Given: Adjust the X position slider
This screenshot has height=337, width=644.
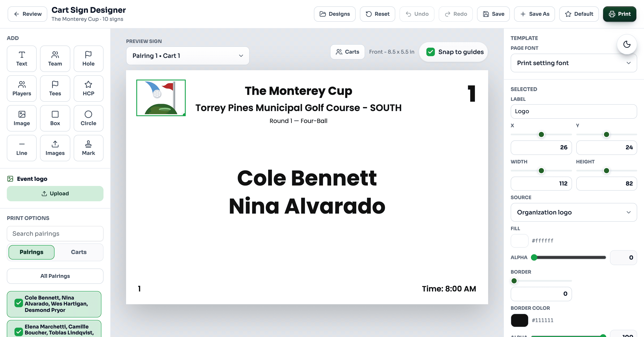Looking at the screenshot, I should (x=541, y=134).
